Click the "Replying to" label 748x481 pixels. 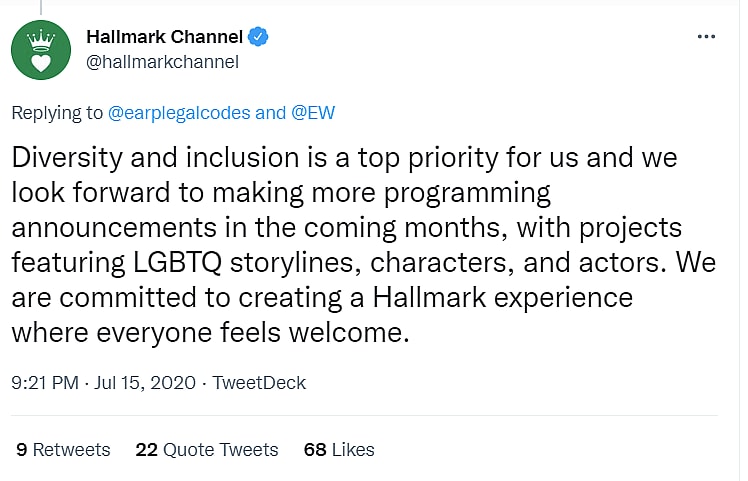click(56, 113)
